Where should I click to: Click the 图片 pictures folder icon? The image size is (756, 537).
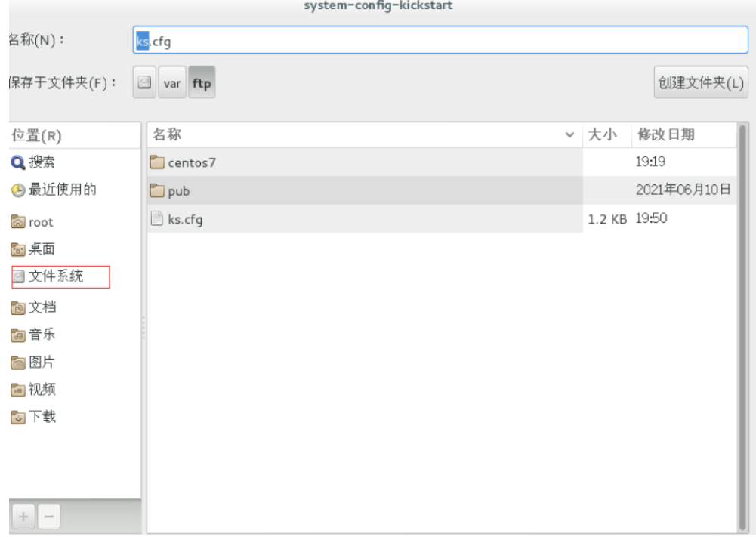[x=18, y=363]
